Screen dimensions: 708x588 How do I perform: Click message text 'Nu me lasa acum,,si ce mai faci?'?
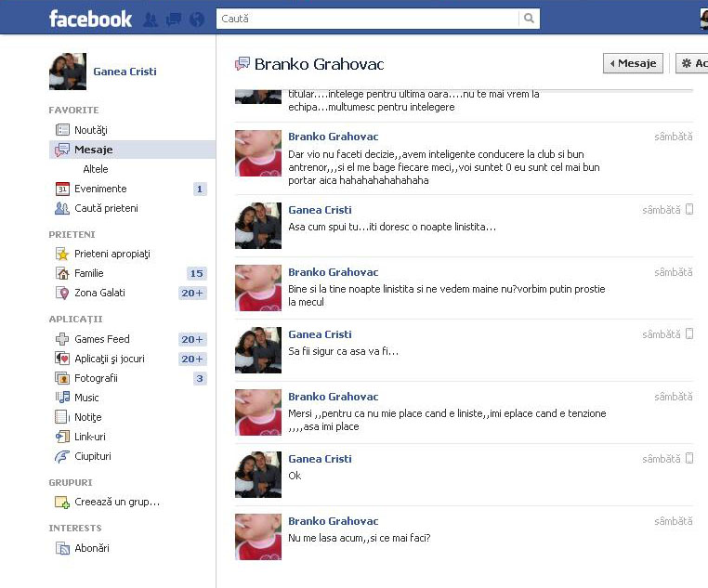pyautogui.click(x=360, y=538)
